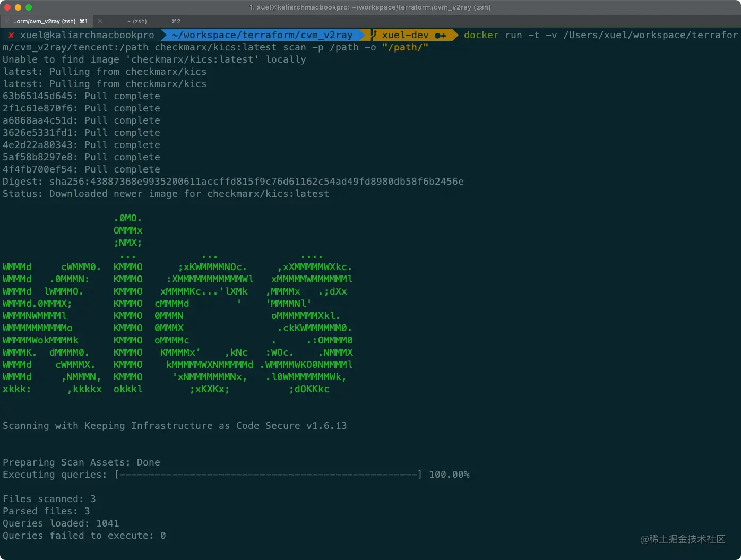Close the terminal window with red button
The width and height of the screenshot is (741, 560).
7,7
